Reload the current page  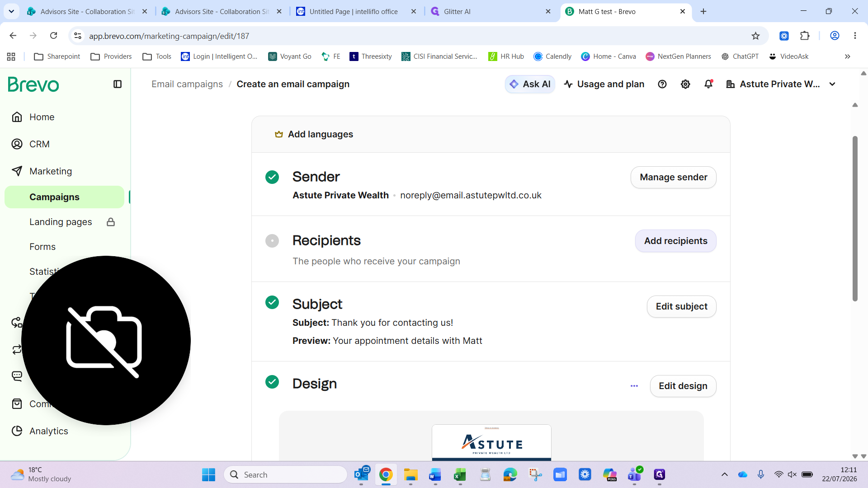click(x=53, y=36)
